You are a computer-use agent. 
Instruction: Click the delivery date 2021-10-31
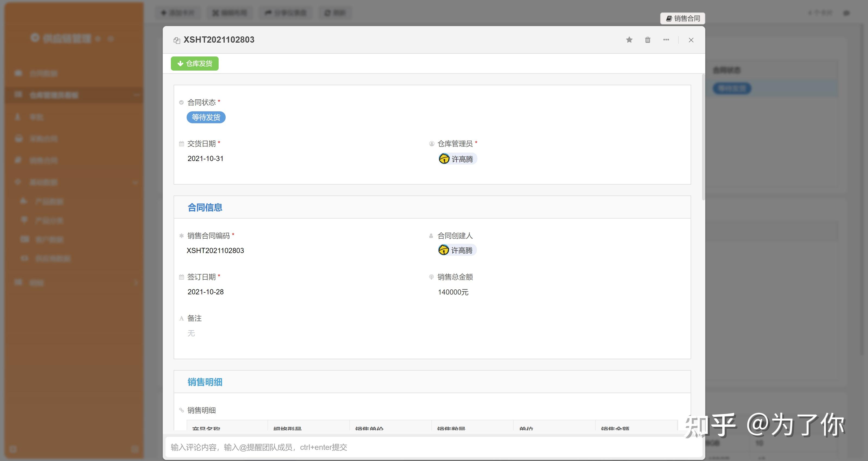[x=205, y=158]
